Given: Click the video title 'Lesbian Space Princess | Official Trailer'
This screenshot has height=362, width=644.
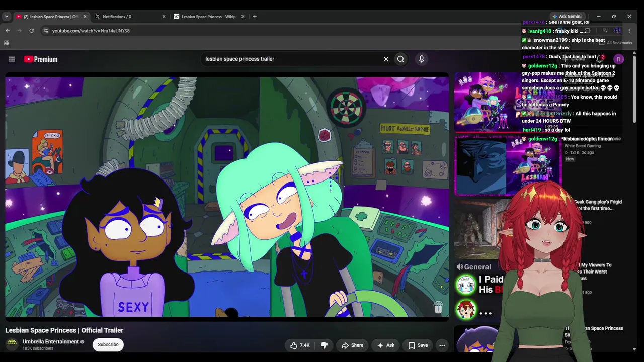Looking at the screenshot, I should click(64, 330).
